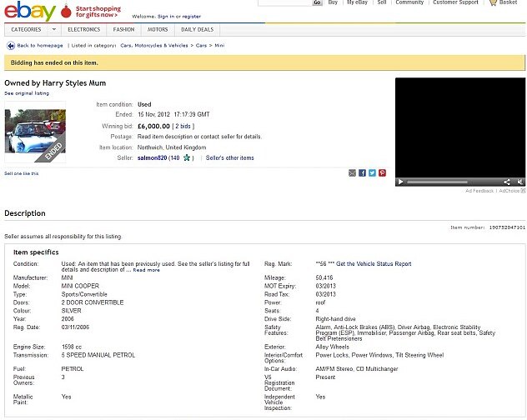
Task: Click the Northwich, United Kingdom location
Action: [172, 147]
